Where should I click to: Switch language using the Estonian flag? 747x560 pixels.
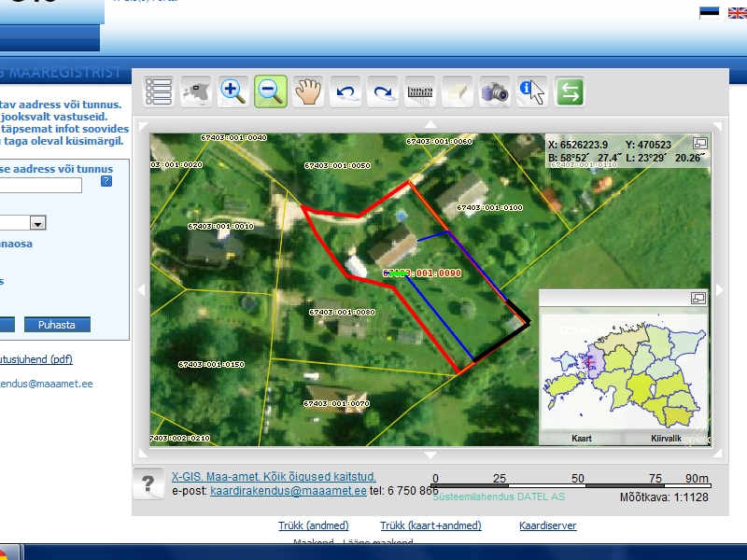point(710,13)
